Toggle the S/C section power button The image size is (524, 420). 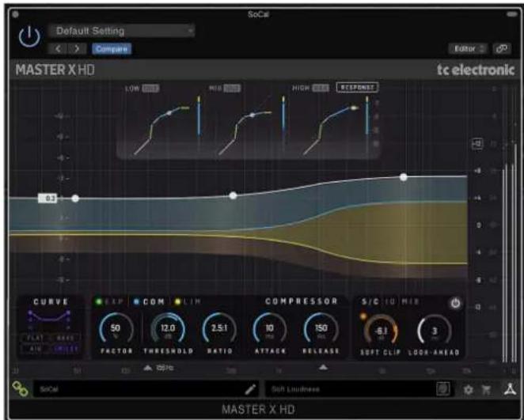coord(455,304)
